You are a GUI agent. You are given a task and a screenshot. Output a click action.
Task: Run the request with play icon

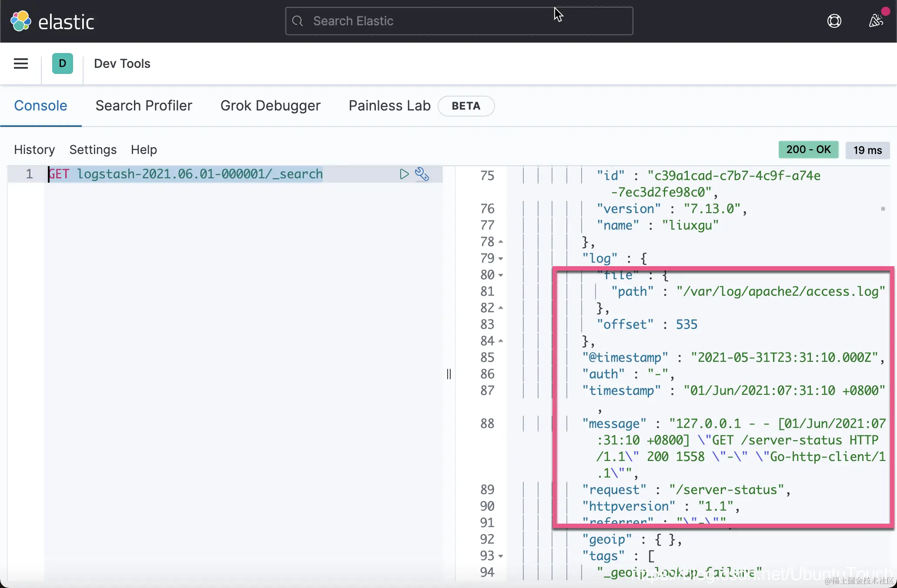tap(404, 174)
